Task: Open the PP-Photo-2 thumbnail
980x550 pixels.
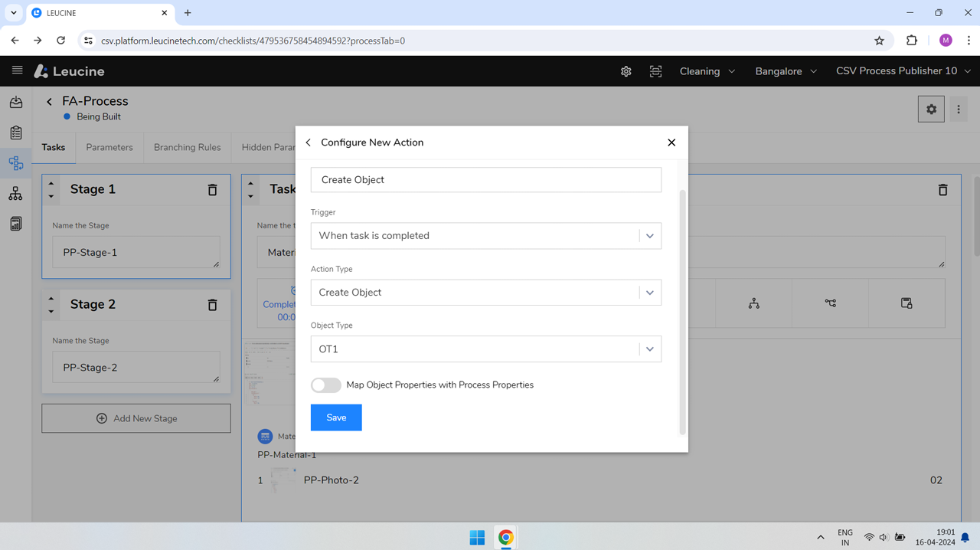Action: (x=282, y=480)
